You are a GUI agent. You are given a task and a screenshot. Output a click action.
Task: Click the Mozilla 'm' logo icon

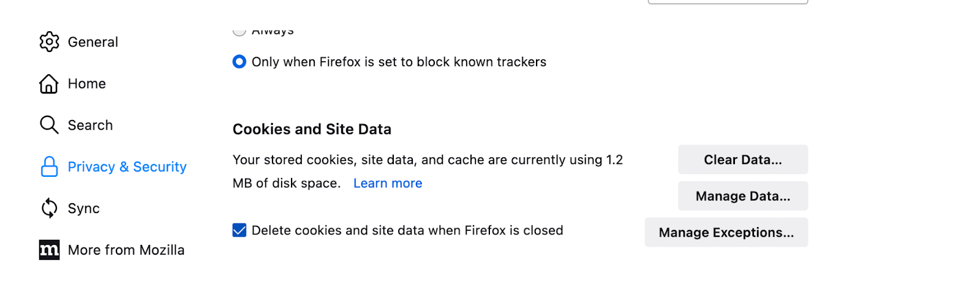pyautogui.click(x=49, y=250)
